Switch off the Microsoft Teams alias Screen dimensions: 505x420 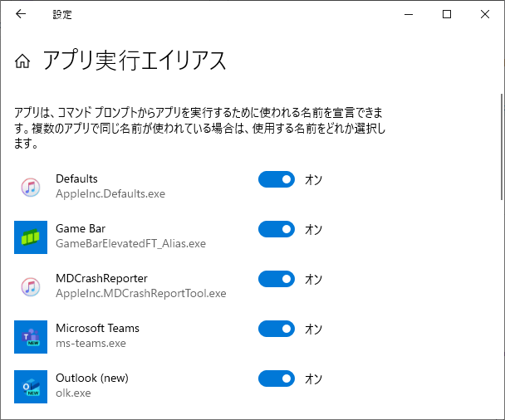click(x=277, y=329)
